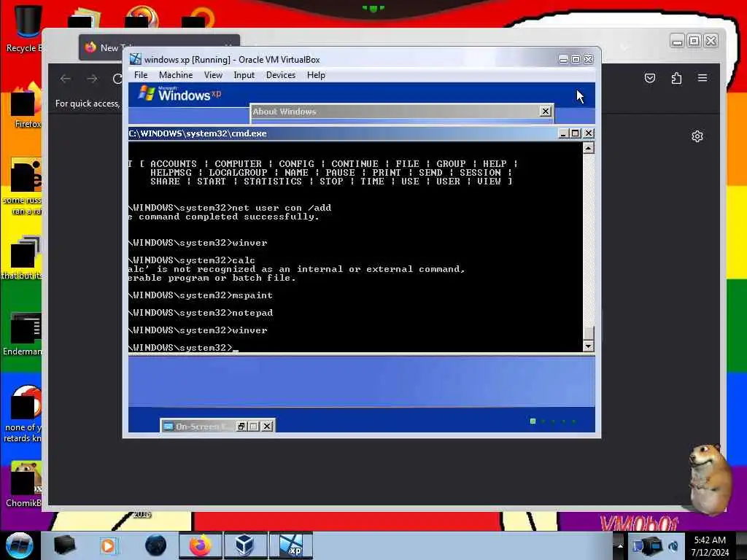
Task: Click the hamster desktop pet
Action: 710,478
